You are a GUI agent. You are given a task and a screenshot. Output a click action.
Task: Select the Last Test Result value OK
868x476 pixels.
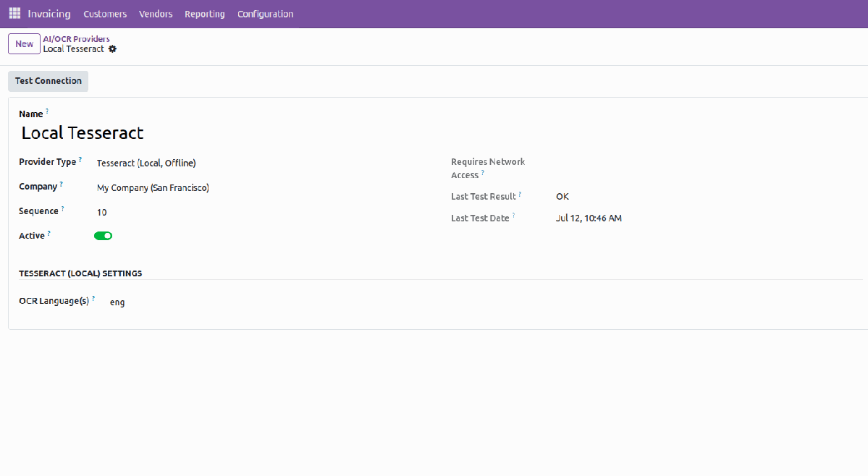pyautogui.click(x=562, y=197)
